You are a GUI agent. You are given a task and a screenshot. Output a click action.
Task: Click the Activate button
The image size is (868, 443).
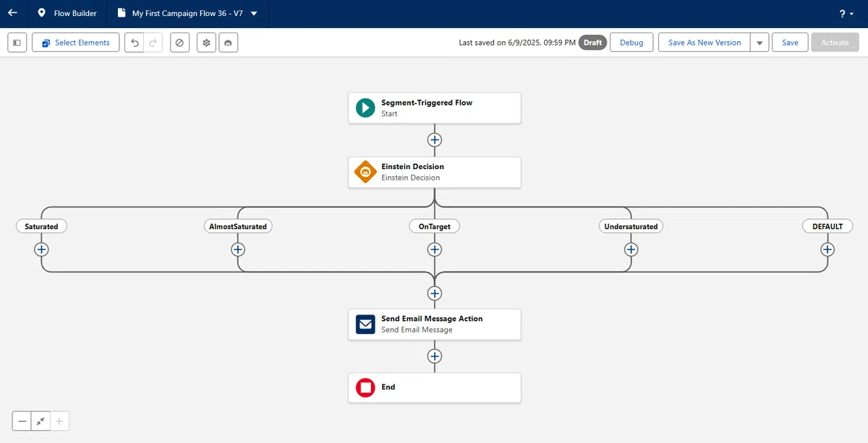[x=835, y=43]
